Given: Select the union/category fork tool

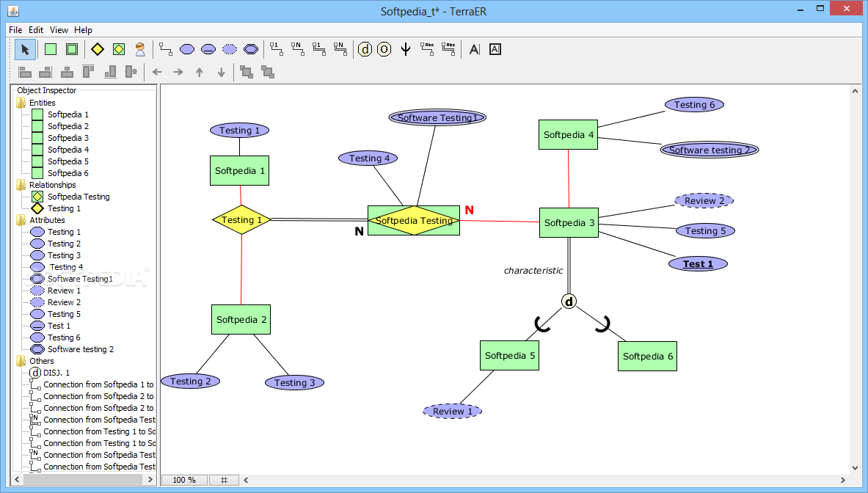Looking at the screenshot, I should [x=406, y=49].
